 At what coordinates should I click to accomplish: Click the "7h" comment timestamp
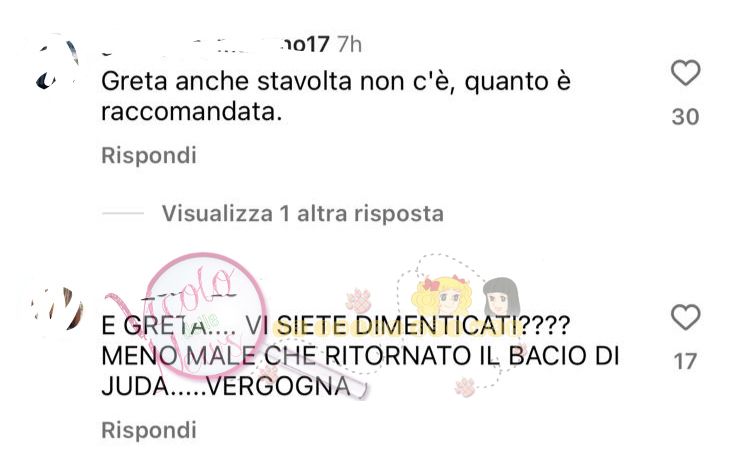[x=350, y=45]
